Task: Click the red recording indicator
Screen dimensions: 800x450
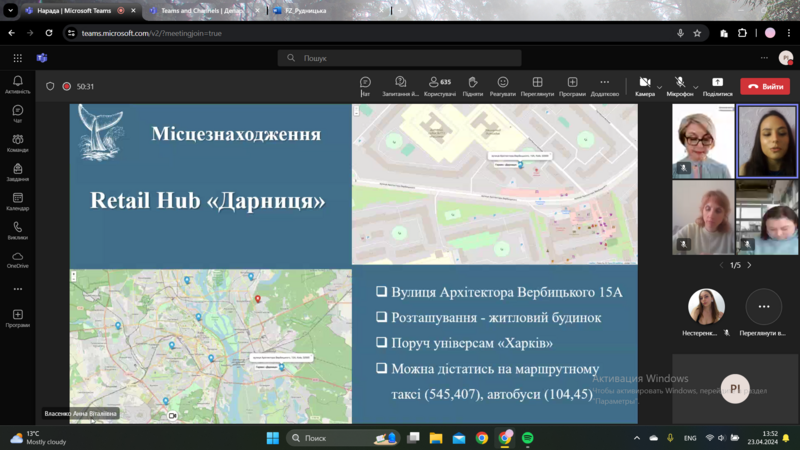Action: click(66, 86)
